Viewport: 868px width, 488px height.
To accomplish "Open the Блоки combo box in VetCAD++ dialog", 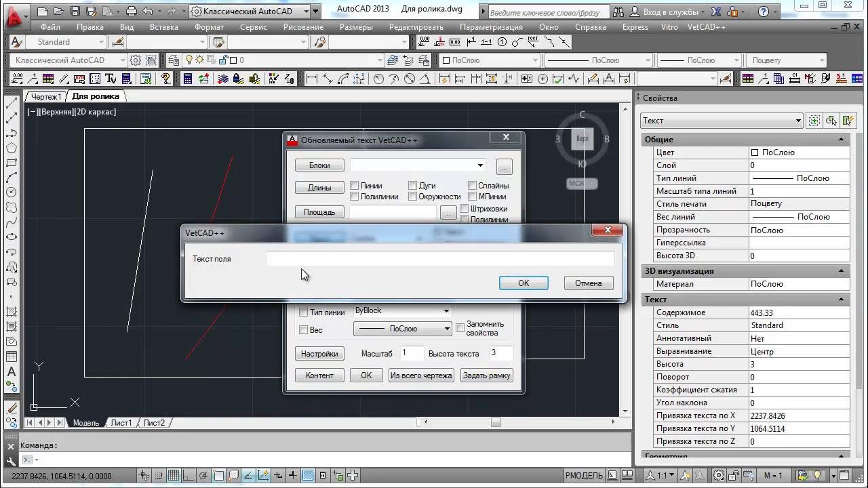I will [418, 165].
